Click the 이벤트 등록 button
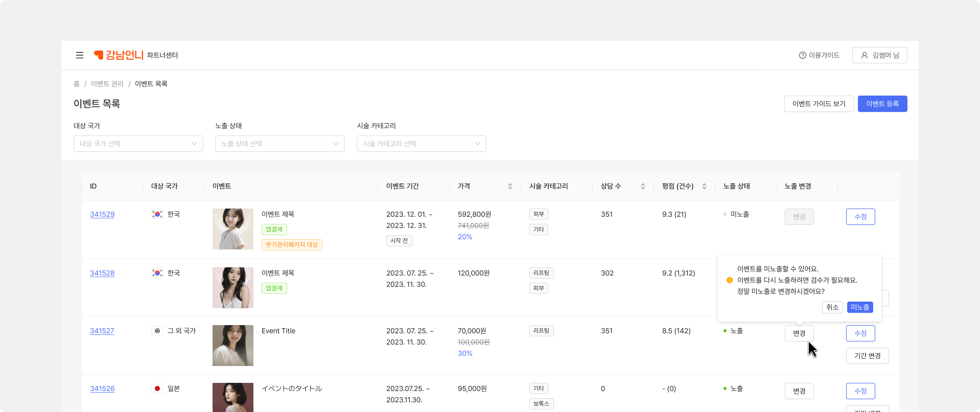This screenshot has height=412, width=980. click(882, 104)
